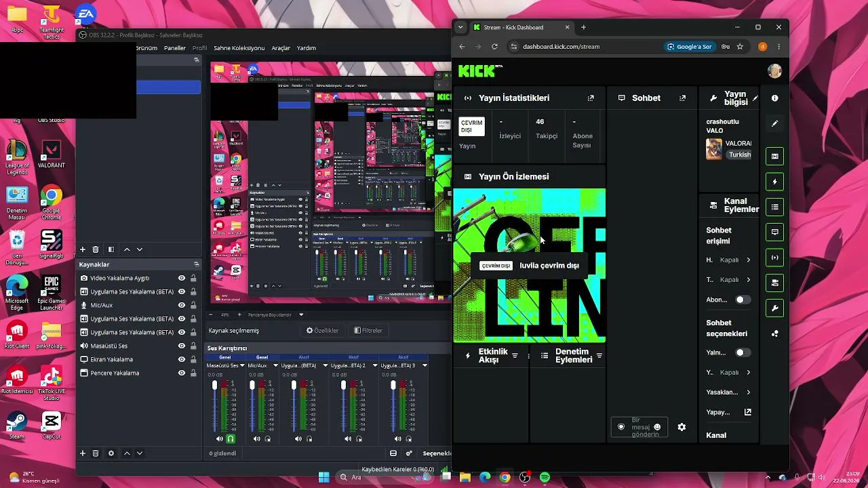Toggle the Abon... chat access switch in Kick
This screenshot has width=868, height=488.
click(743, 300)
